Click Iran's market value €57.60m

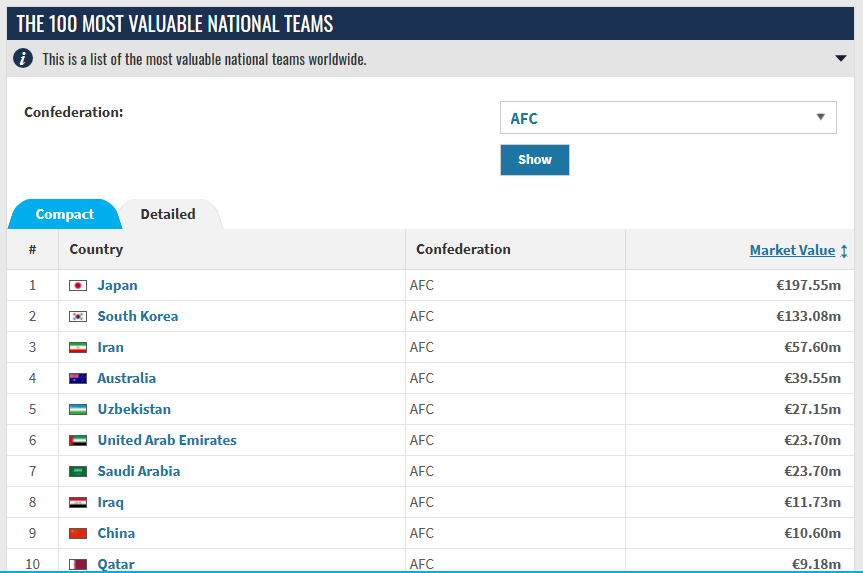812,347
